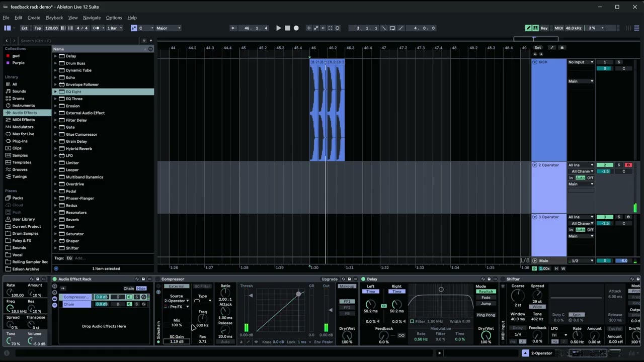Start playback with the Play button
This screenshot has height=362, width=644.
[x=278, y=28]
